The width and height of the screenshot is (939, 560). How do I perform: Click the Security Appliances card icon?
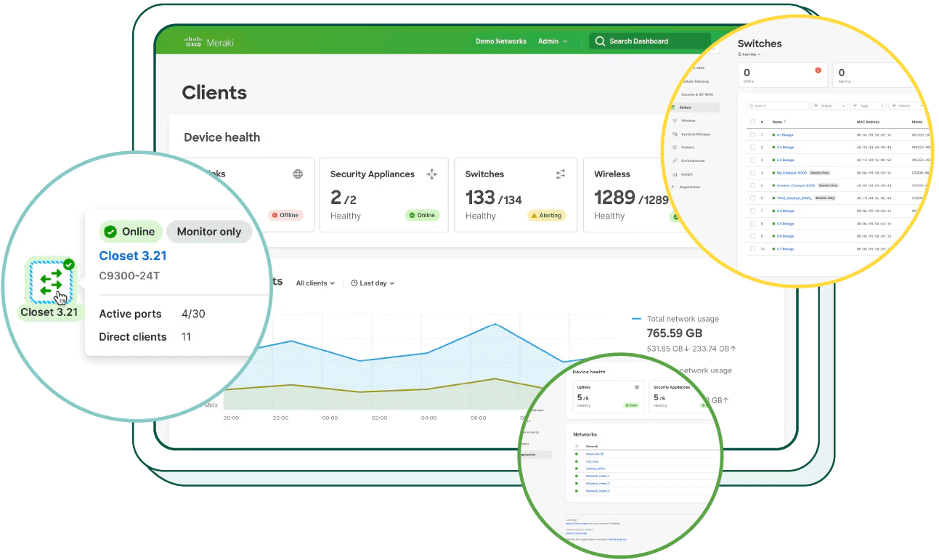pyautogui.click(x=431, y=174)
